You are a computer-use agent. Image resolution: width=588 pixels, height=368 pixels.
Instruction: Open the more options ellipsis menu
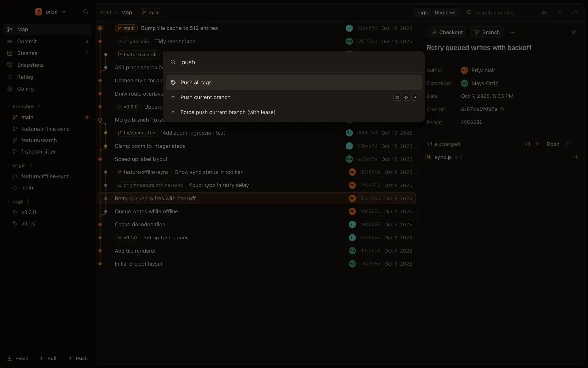click(x=512, y=32)
